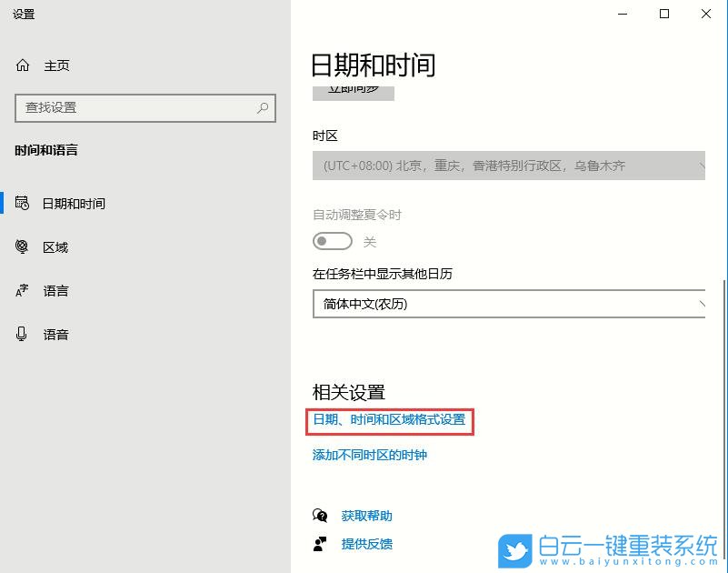This screenshot has width=728, height=573.
Task: Click the magnifier icon in the search box
Action: (x=262, y=108)
